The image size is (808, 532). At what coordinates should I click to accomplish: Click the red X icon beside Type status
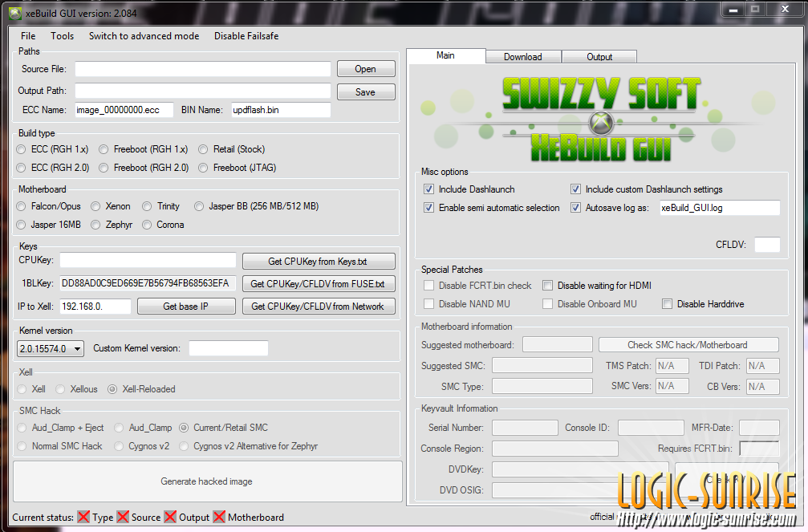83,517
